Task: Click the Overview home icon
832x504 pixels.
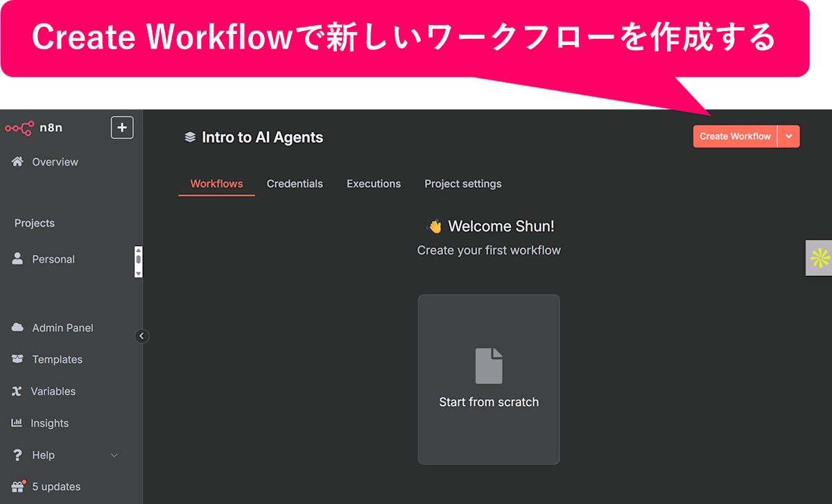Action: (17, 162)
